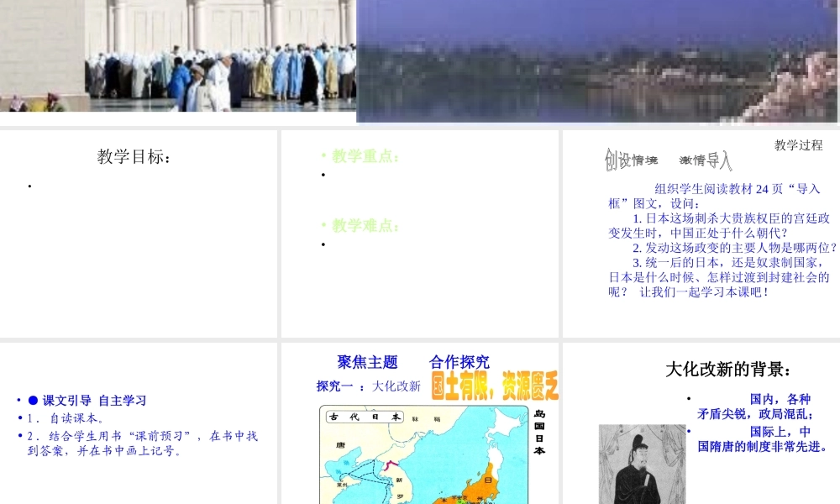Select the 教学重点 heading text
The height and width of the screenshot is (504, 840).
tap(365, 156)
